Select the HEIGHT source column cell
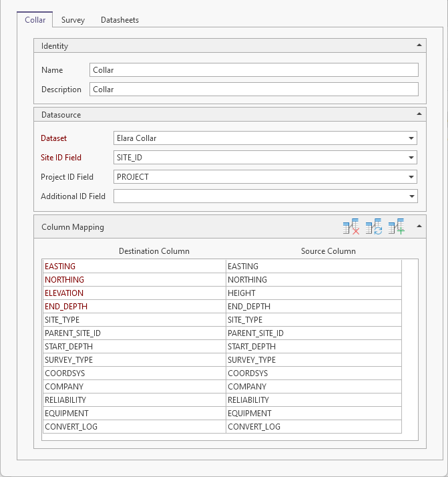The width and height of the screenshot is (448, 477). 313,293
